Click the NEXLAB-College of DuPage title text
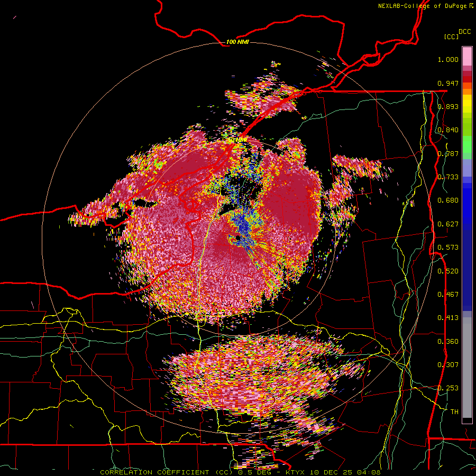Image resolution: width=476 pixels, height=476 pixels. (422, 6)
